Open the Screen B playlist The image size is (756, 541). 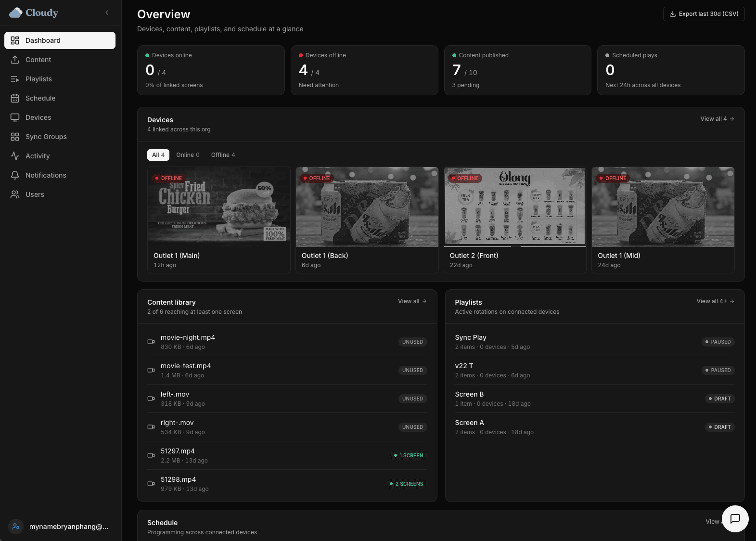tap(595, 399)
